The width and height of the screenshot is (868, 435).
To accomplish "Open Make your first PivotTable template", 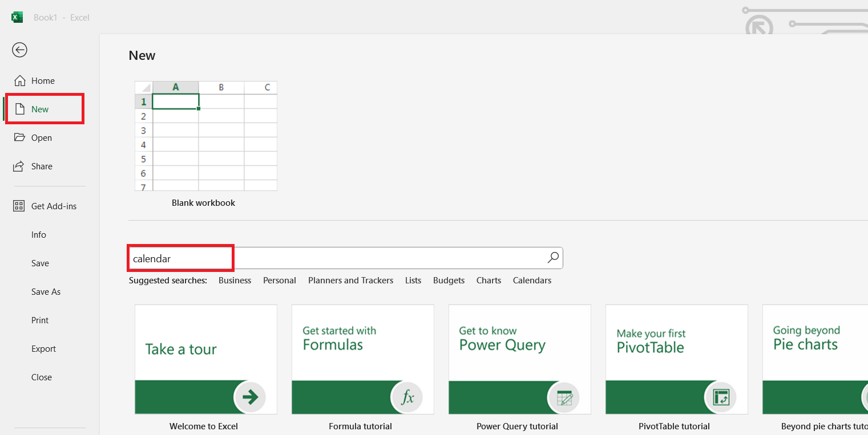I will (x=677, y=359).
